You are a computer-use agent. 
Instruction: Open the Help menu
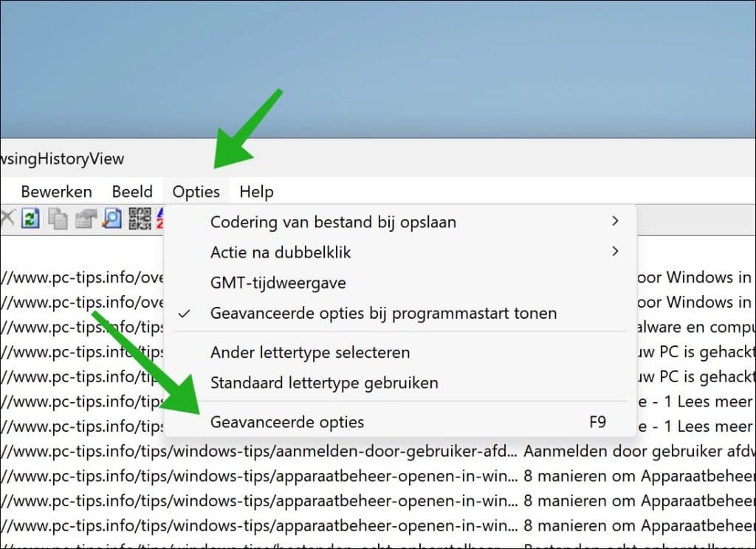coord(256,192)
